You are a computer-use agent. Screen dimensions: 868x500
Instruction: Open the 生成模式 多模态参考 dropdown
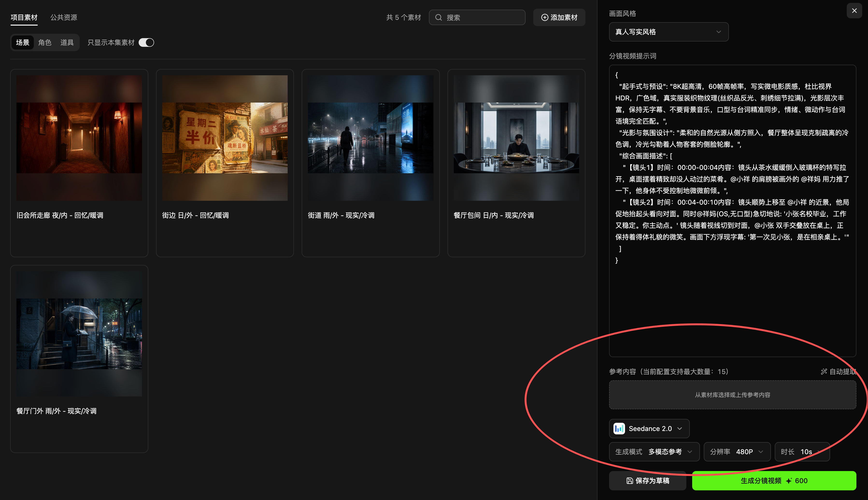[654, 451]
